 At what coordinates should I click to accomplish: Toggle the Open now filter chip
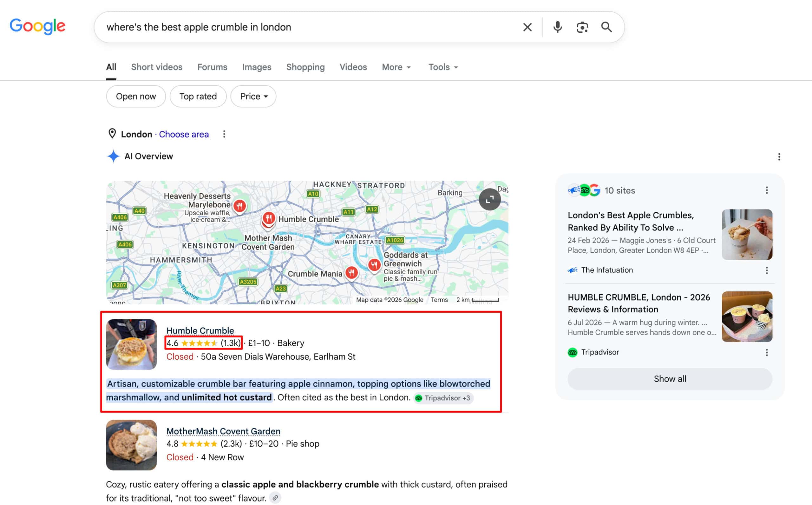coord(136,96)
